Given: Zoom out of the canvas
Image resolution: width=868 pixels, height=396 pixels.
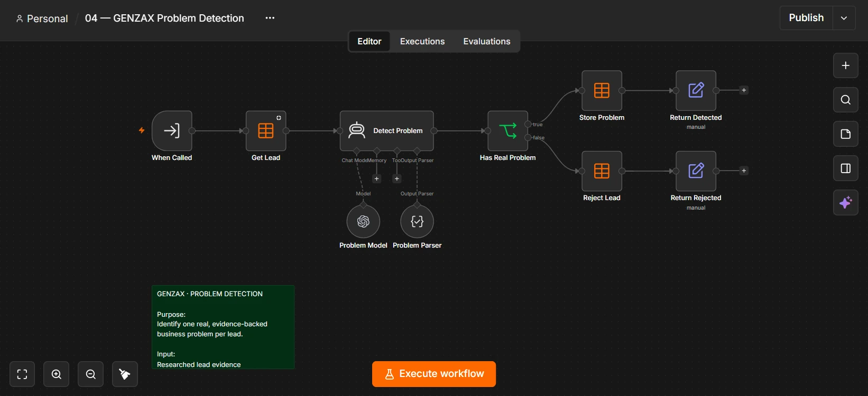Looking at the screenshot, I should (91, 374).
